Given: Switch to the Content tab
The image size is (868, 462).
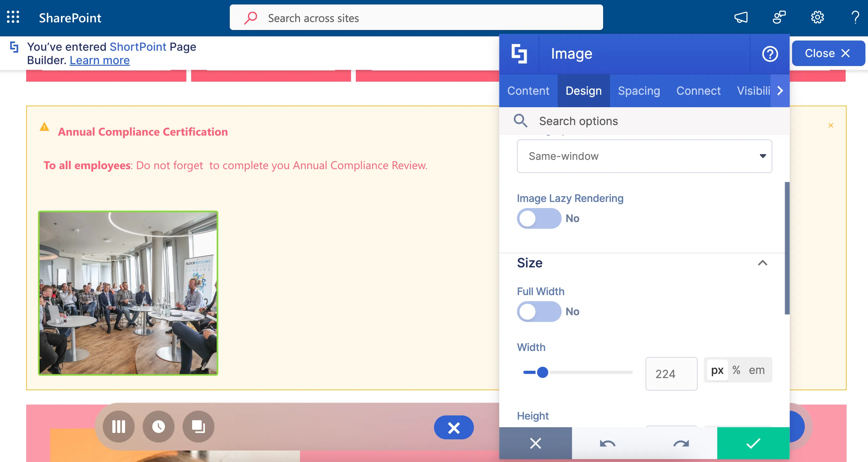Looking at the screenshot, I should tap(528, 91).
